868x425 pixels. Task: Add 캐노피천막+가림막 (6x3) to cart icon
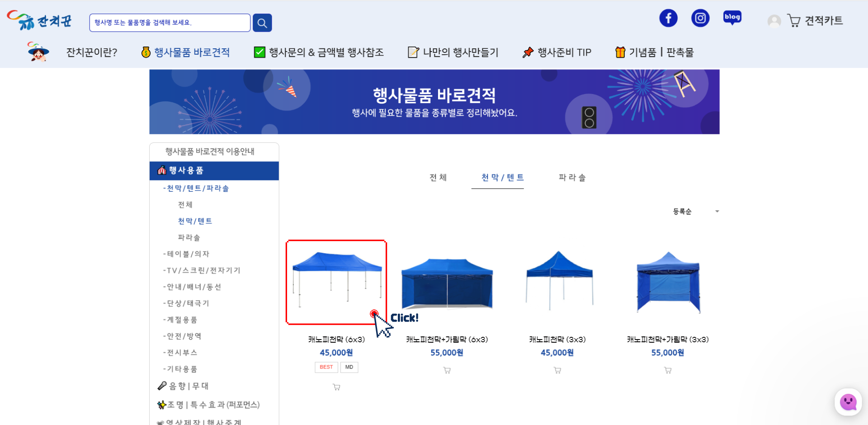click(x=447, y=370)
